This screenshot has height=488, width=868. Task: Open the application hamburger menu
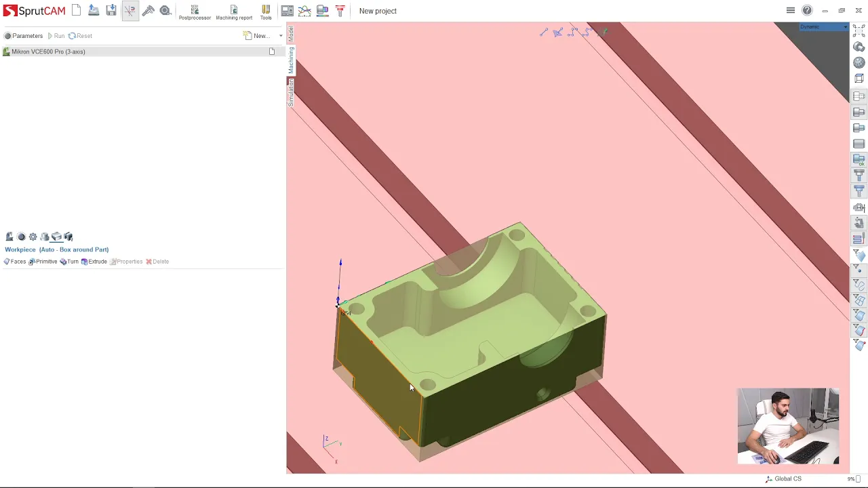pos(790,10)
